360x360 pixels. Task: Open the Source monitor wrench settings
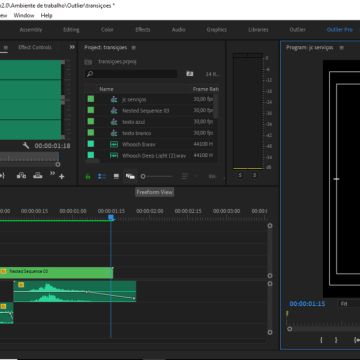(26, 146)
